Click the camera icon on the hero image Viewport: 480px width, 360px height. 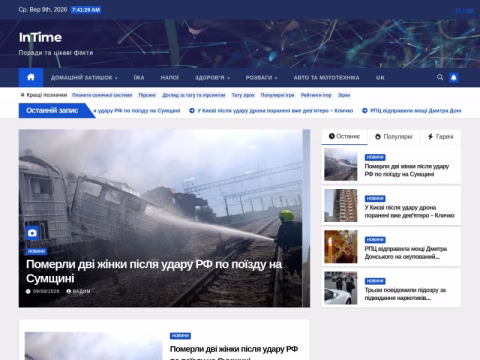pyautogui.click(x=32, y=233)
